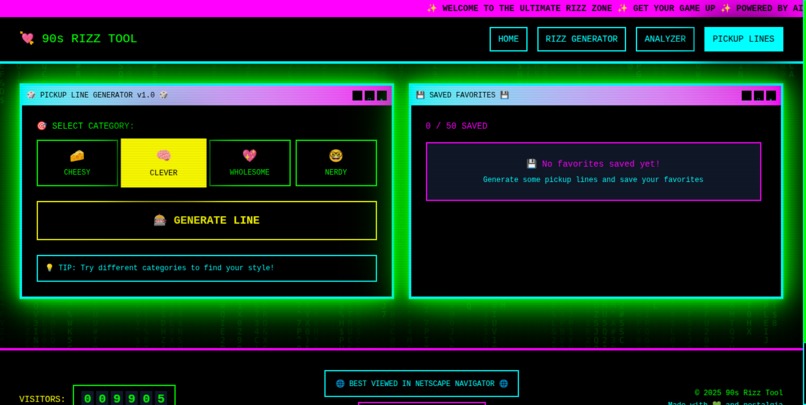The width and height of the screenshot is (806, 405).
Task: Click the cheese emoji icon
Action: [77, 156]
